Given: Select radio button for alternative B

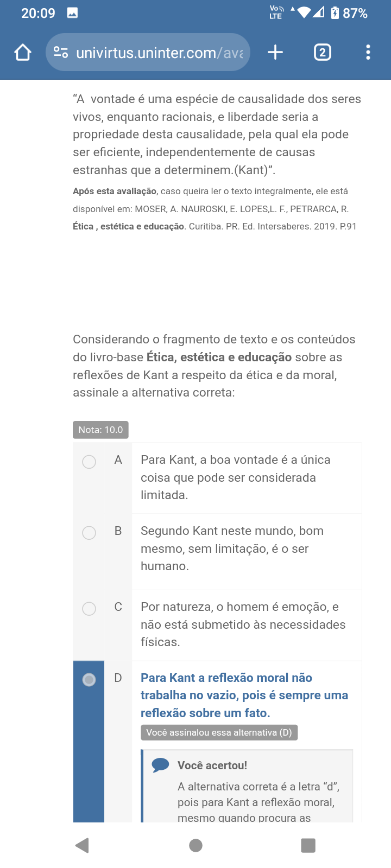Looking at the screenshot, I should (89, 533).
